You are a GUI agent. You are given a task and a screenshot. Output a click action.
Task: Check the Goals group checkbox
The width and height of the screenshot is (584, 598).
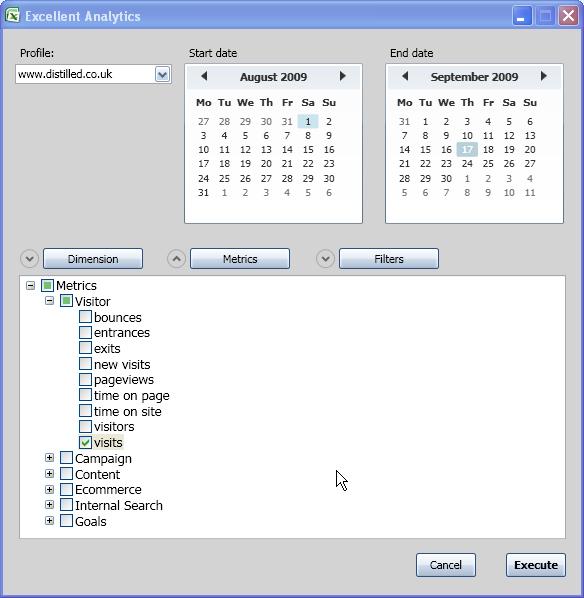pos(66,521)
